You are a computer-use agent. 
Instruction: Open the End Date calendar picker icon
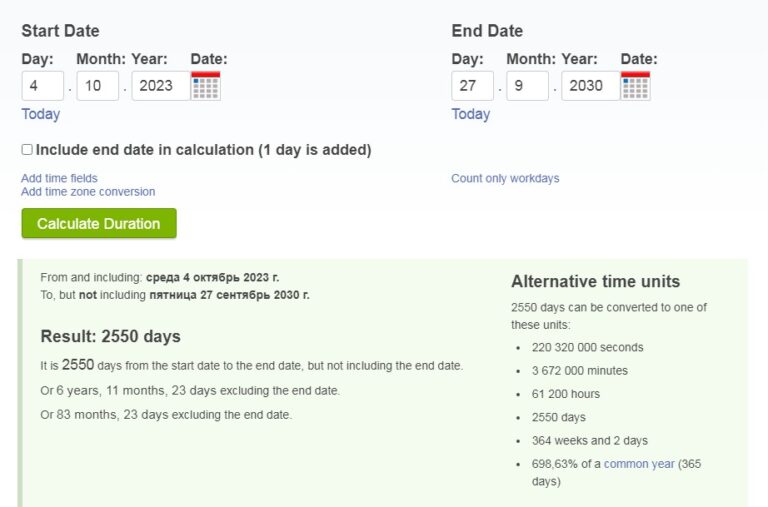point(635,86)
